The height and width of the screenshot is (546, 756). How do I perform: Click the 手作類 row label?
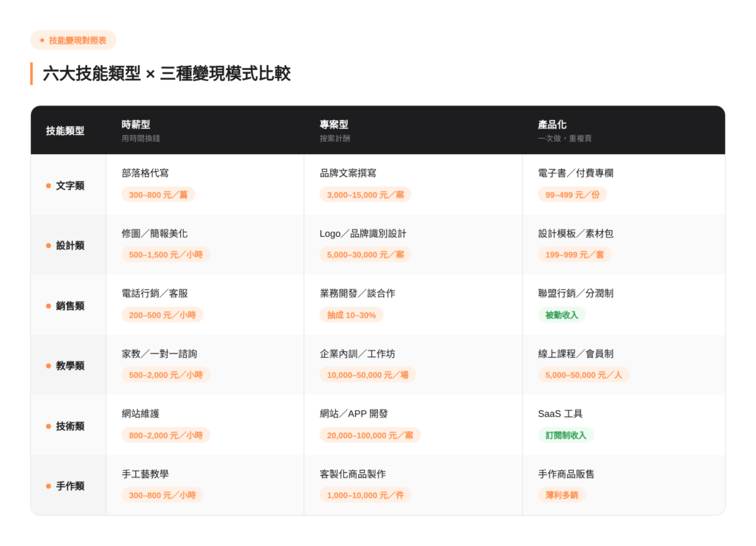coord(70,486)
